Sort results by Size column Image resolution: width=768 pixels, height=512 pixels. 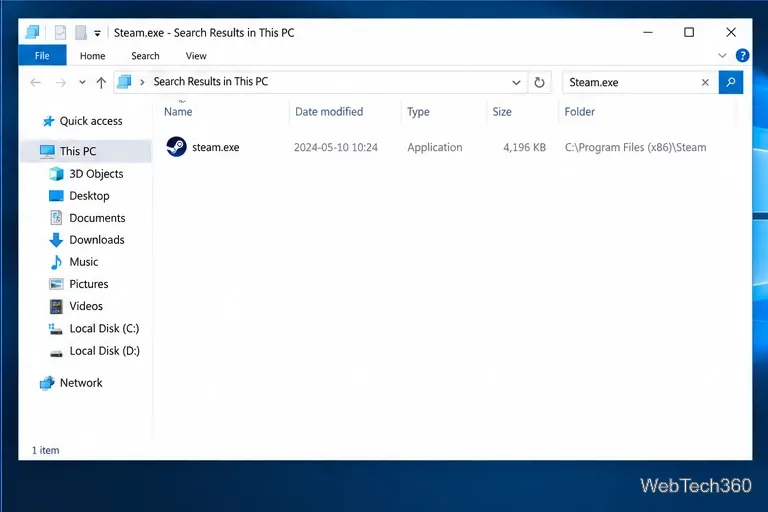[502, 112]
